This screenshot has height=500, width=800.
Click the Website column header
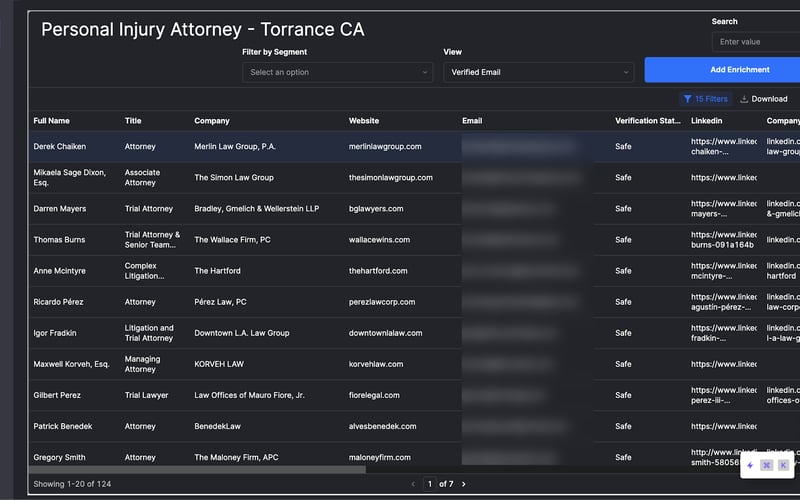[363, 121]
